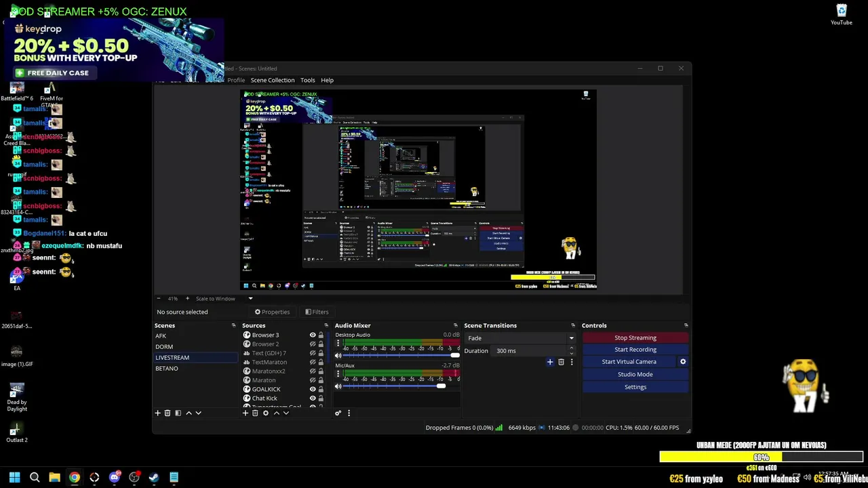This screenshot has height=488, width=868.
Task: Click Start Virtual Camera button
Action: (629, 362)
